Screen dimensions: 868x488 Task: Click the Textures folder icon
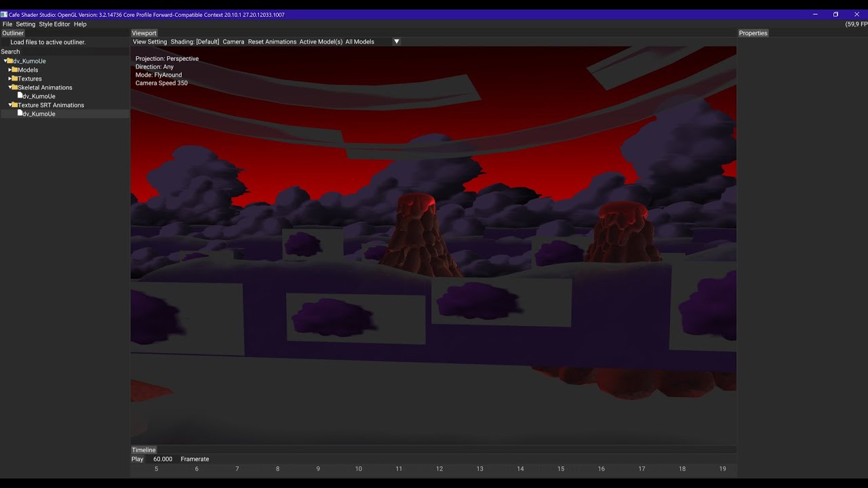(x=15, y=79)
